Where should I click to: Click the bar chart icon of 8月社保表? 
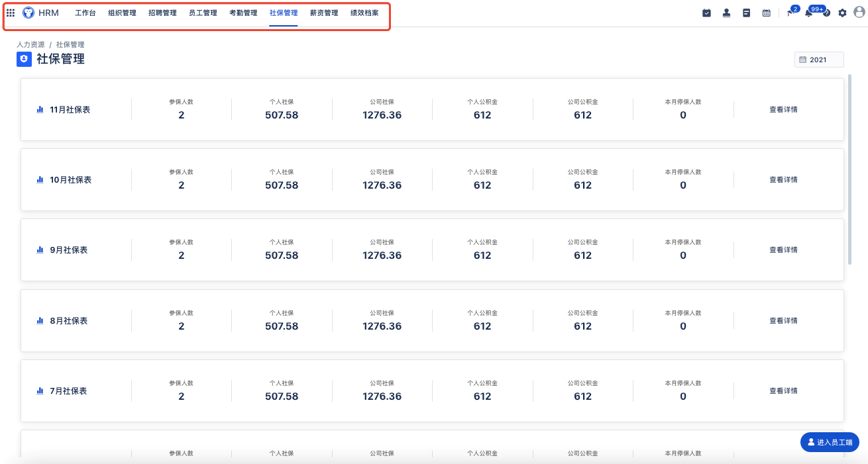(40, 320)
